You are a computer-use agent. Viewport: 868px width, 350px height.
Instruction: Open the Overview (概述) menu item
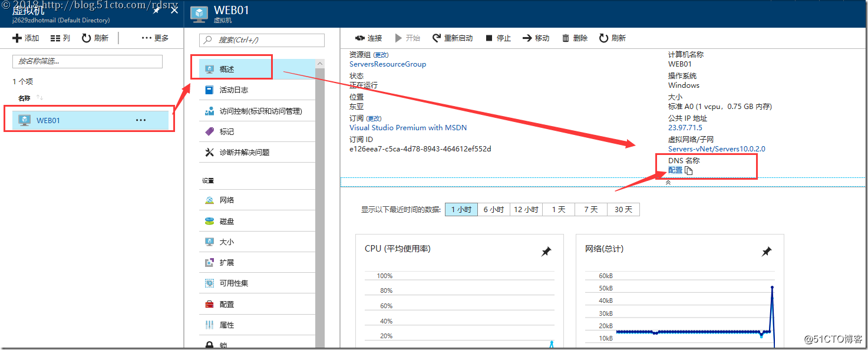tap(257, 69)
